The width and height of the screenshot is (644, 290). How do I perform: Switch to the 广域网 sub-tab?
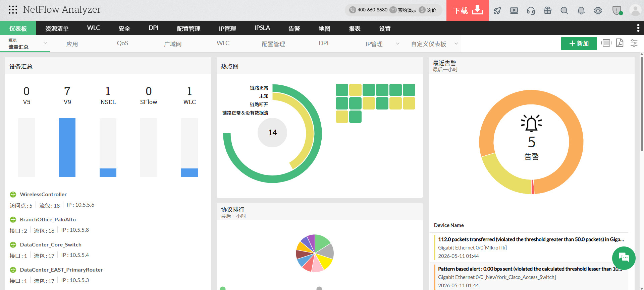click(173, 44)
